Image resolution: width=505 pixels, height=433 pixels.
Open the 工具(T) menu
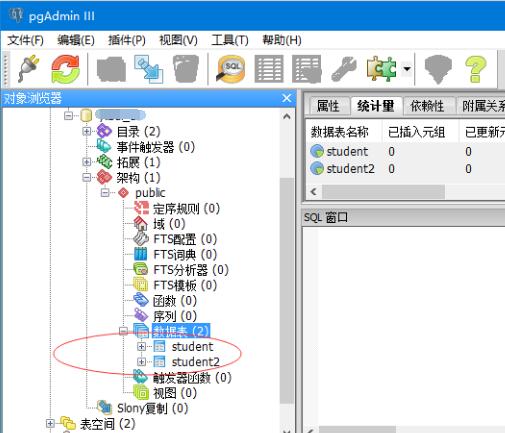pos(230,40)
